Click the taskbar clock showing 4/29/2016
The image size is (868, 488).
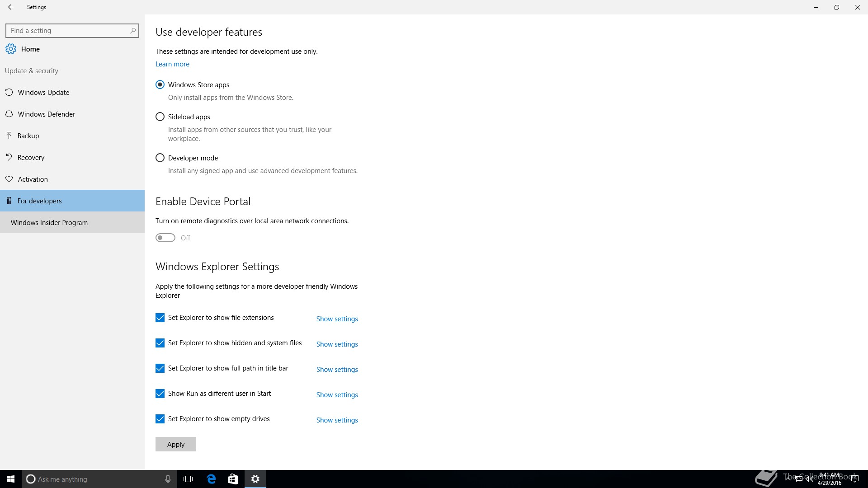coord(829,479)
